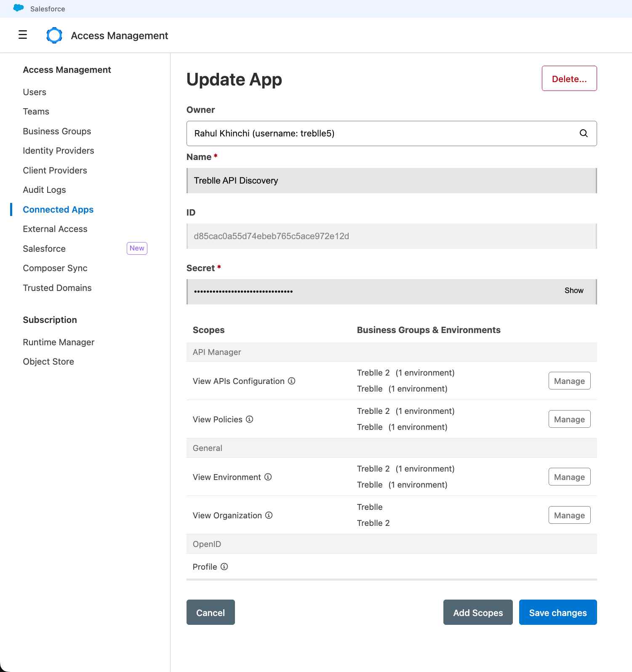Click the Salesforce cloud icon
Screen dimensions: 632x672
(19, 8)
